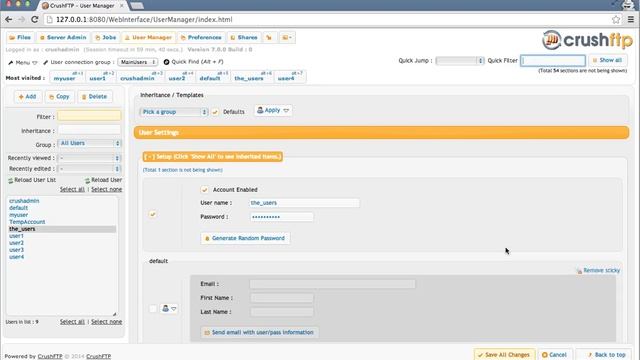Open the Server Admin tab

63,38
